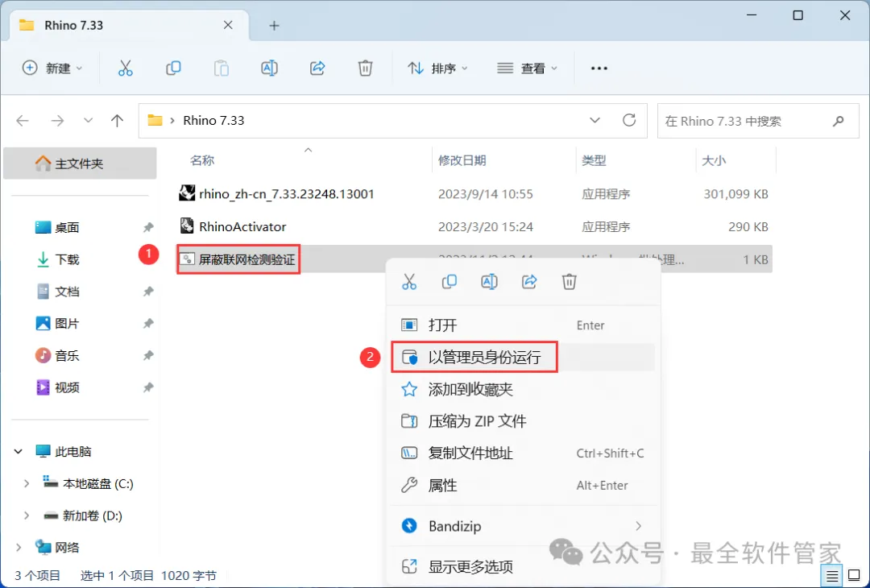Click the Copy icon in the top toolbar
870x588 pixels.
[173, 68]
